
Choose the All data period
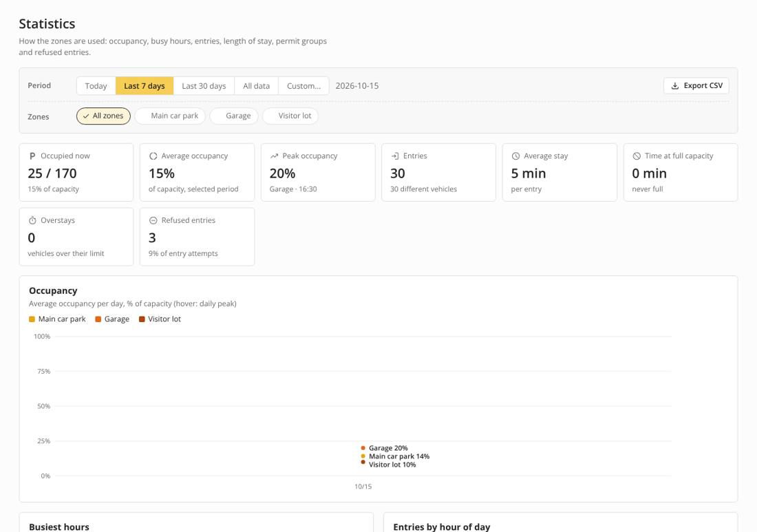point(257,86)
